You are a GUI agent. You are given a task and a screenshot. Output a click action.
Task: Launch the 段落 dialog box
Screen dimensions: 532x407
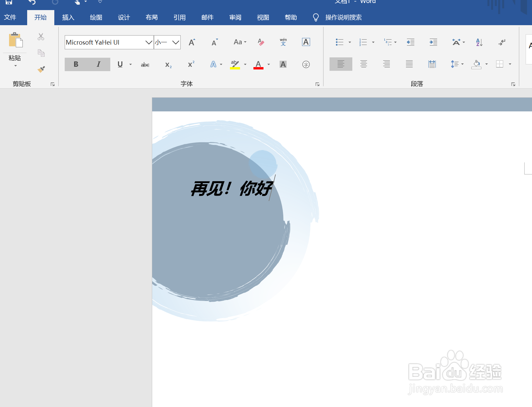(x=513, y=84)
